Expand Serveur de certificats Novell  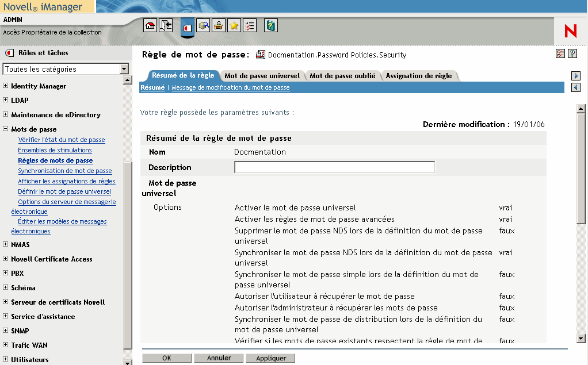tap(5, 302)
